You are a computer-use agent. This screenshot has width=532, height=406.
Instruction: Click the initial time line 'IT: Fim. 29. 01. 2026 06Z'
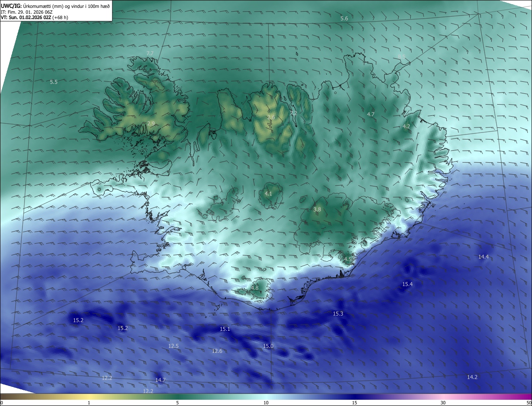pyautogui.click(x=27, y=12)
